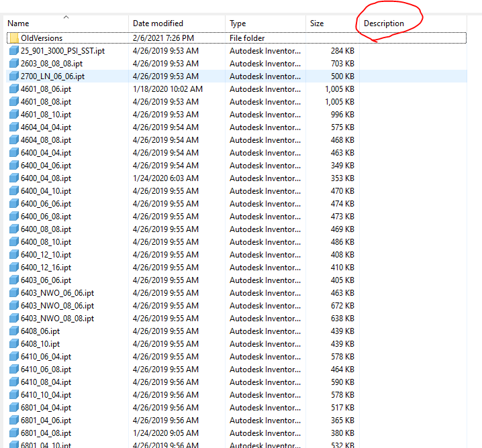Click the part icon beside 2603_08_08_08.ipt
The image size is (482, 448).
[14, 64]
